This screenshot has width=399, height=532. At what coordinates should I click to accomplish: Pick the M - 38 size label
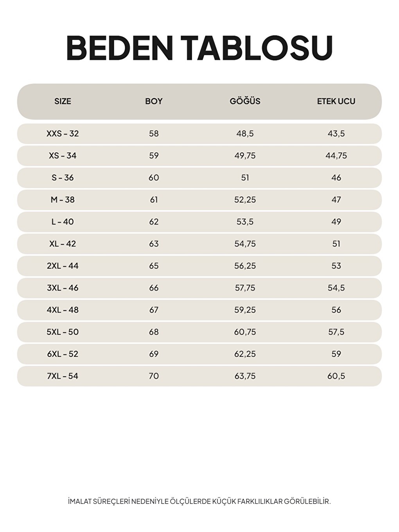(x=63, y=200)
